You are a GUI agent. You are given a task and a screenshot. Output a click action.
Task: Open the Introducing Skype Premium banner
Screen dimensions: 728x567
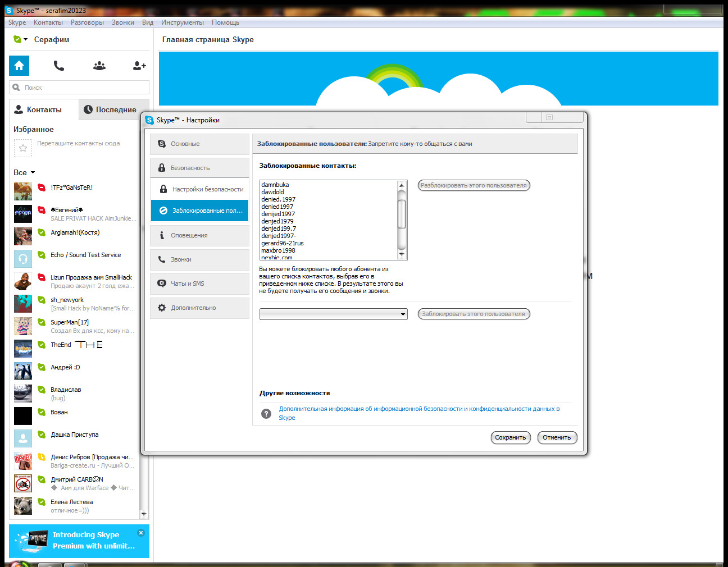pos(79,541)
